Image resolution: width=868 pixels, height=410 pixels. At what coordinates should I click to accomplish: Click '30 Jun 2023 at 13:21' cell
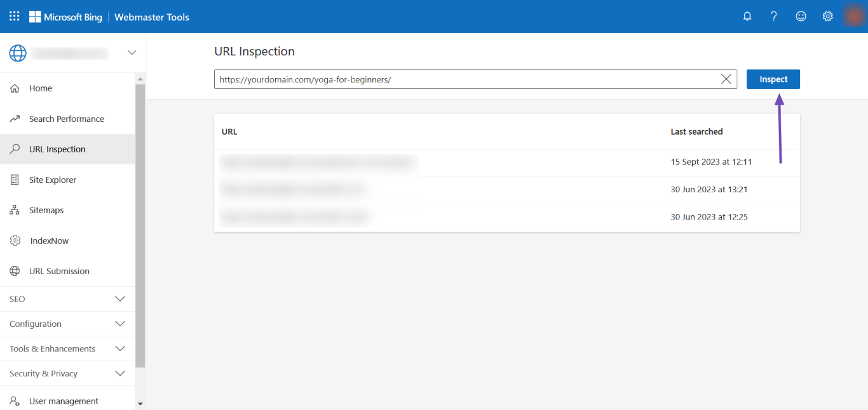click(x=709, y=189)
